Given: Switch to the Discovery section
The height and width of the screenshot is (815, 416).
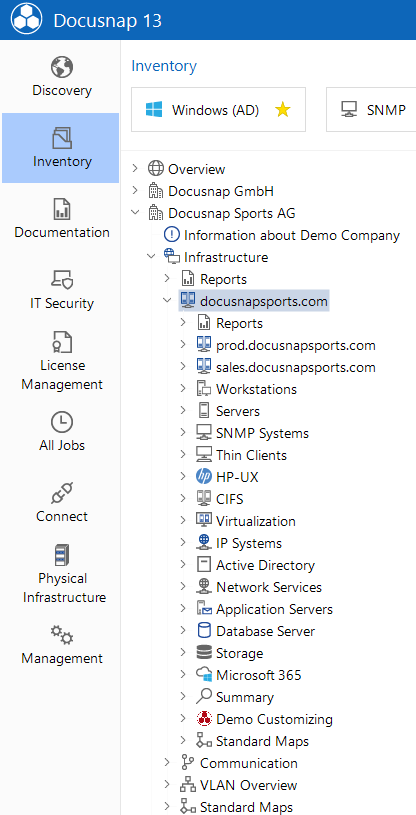Looking at the screenshot, I should point(61,77).
